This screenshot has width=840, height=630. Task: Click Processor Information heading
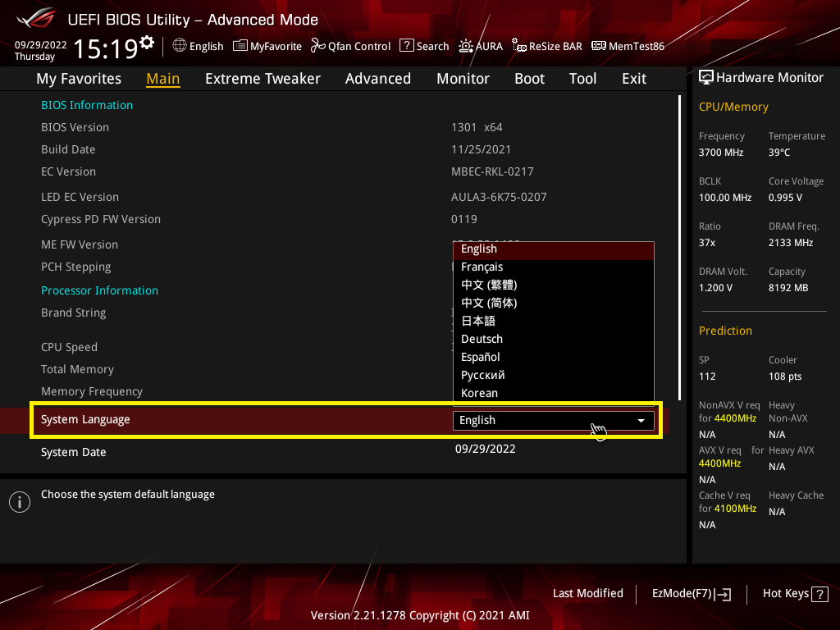(99, 290)
